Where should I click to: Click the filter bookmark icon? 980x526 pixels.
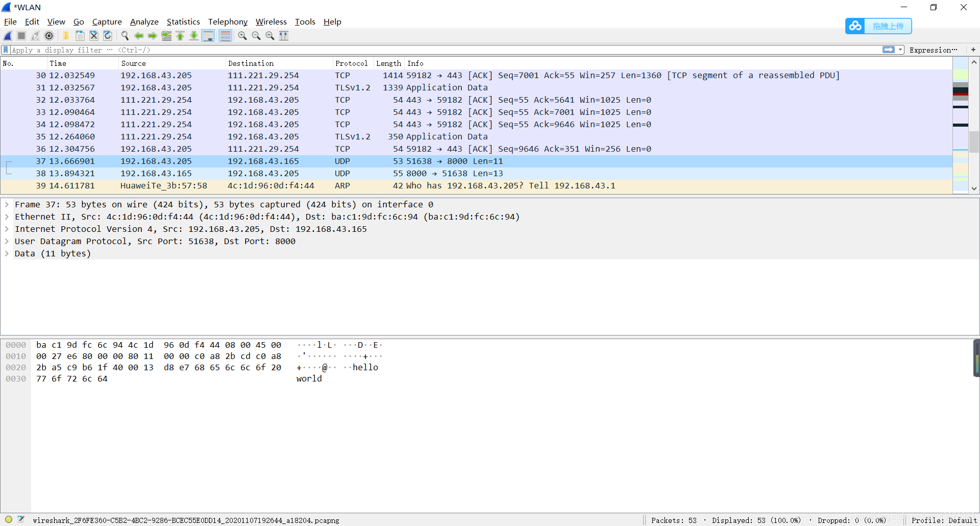[x=6, y=50]
